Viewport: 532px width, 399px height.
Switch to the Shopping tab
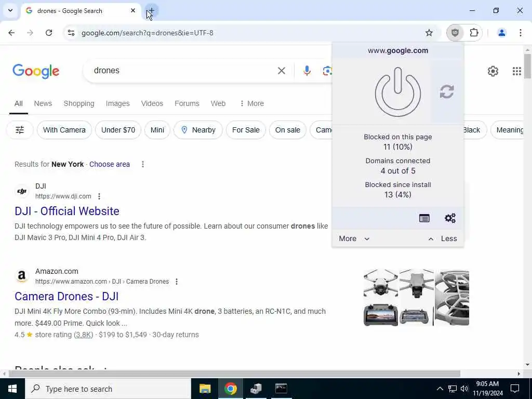pos(79,103)
